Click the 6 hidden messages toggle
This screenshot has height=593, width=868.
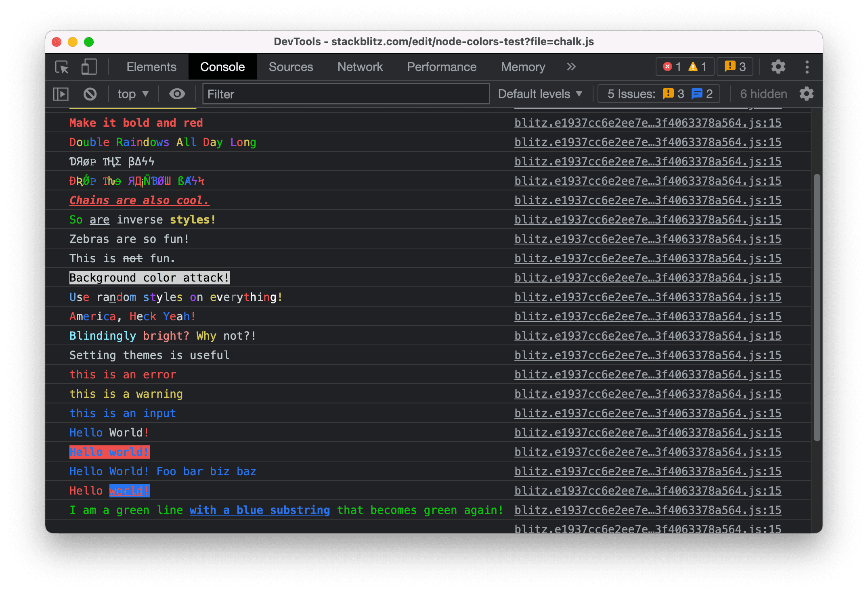click(762, 93)
